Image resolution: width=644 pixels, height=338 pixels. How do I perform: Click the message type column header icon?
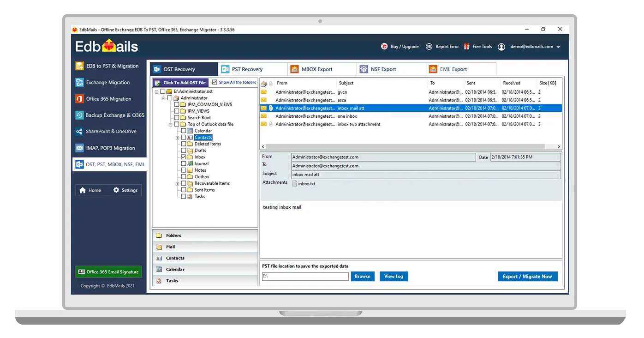pos(264,84)
